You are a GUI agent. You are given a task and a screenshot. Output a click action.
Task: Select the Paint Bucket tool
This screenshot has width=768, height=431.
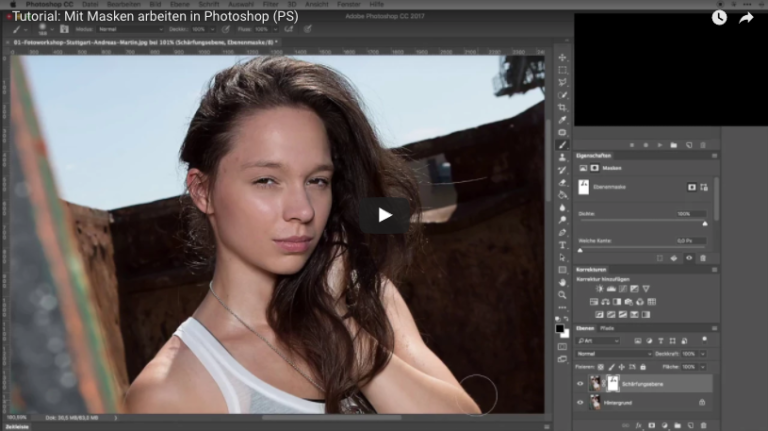pyautogui.click(x=562, y=195)
